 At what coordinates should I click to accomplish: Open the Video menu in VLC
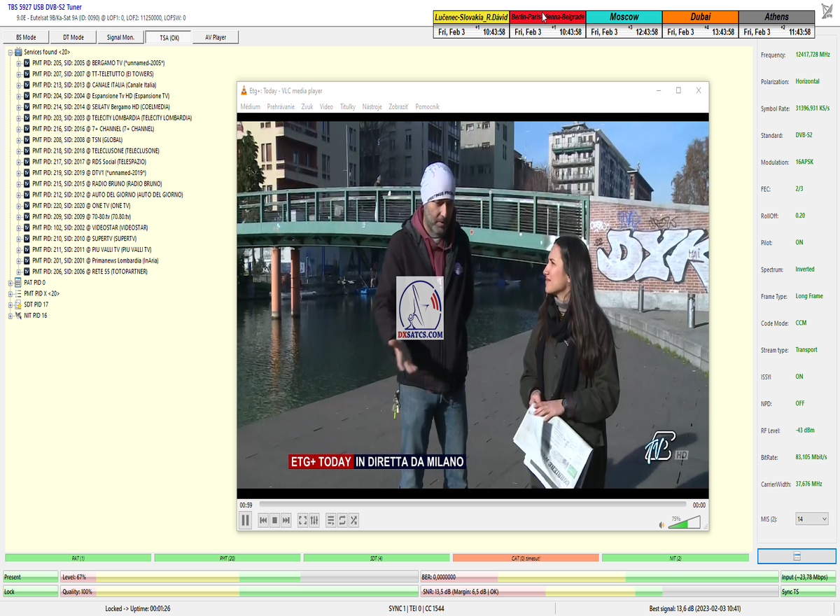click(326, 107)
